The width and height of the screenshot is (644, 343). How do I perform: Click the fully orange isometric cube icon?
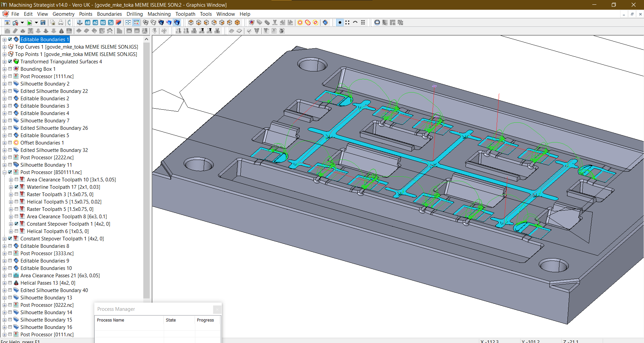tap(237, 22)
